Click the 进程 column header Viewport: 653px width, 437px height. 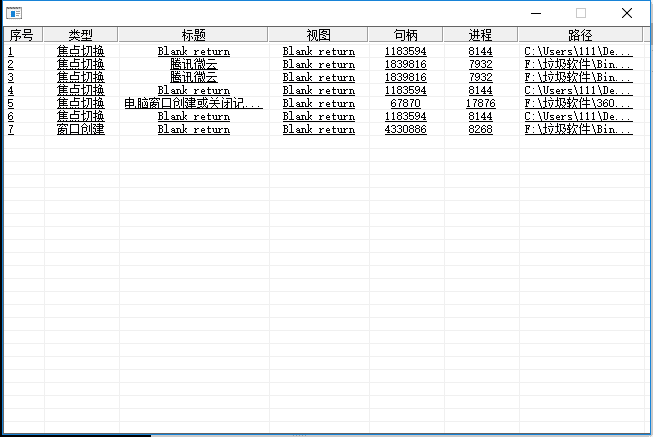click(480, 35)
